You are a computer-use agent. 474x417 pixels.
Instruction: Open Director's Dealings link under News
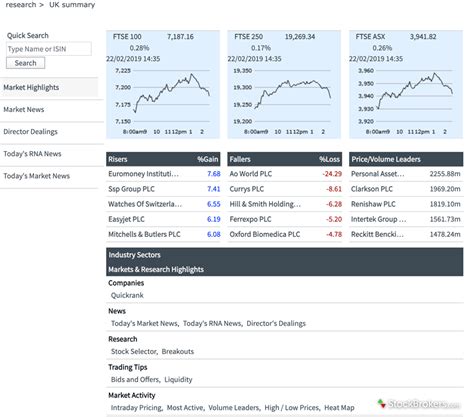point(276,323)
